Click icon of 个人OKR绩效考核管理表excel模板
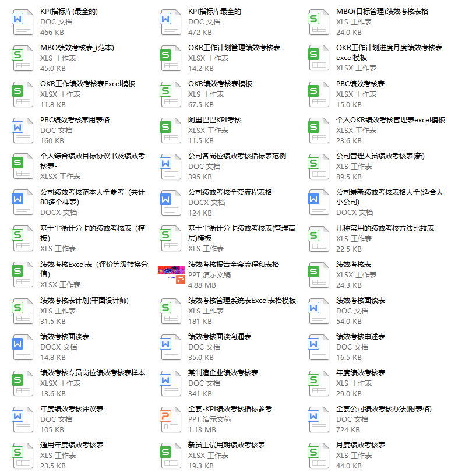Viewport: 462px width, 476px height. tap(319, 131)
